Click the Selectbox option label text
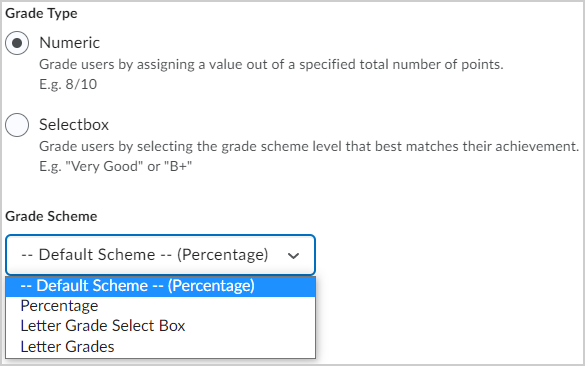 point(74,125)
